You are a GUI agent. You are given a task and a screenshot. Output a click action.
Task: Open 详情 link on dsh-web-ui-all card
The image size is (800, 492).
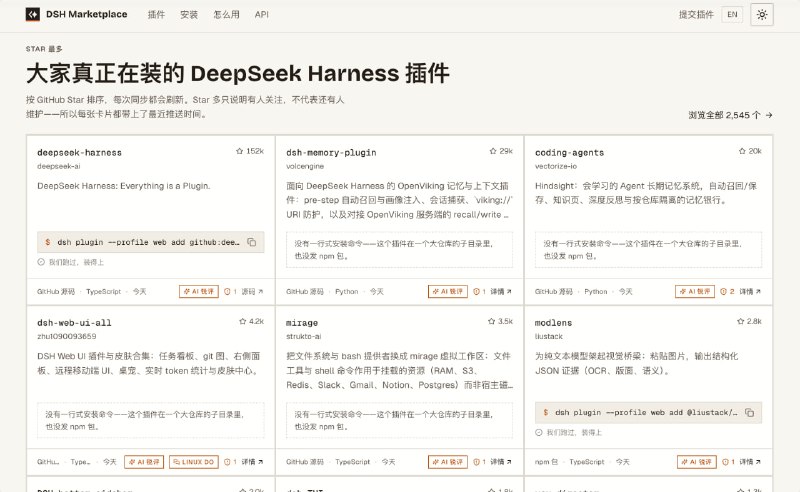252,462
